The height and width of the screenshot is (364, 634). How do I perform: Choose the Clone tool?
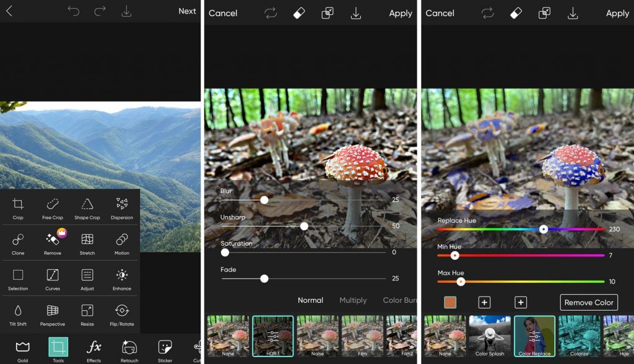[18, 240]
